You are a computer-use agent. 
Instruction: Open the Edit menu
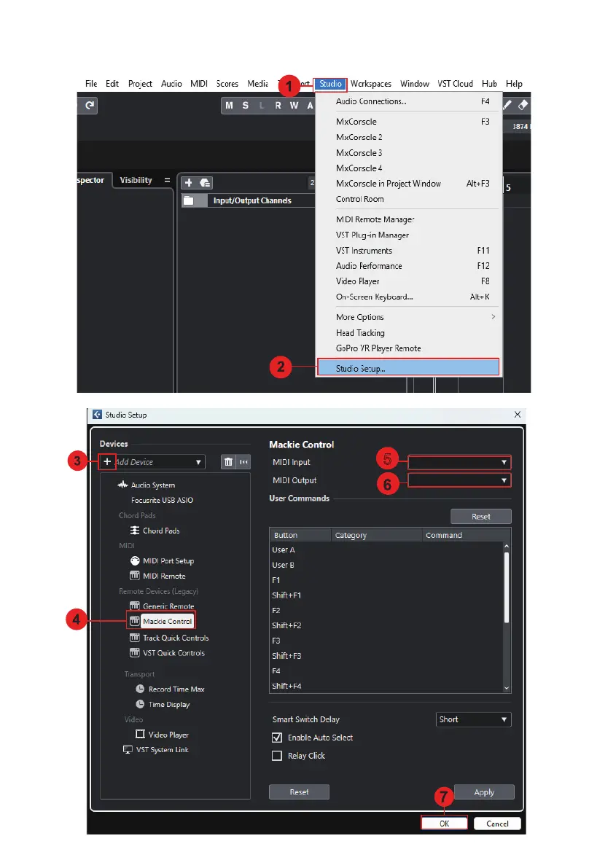pyautogui.click(x=112, y=84)
